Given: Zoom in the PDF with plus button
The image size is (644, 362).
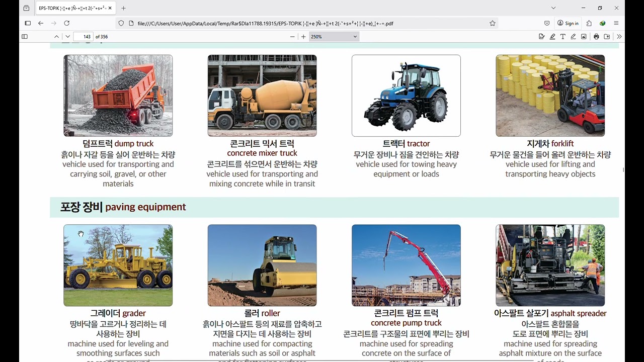Looking at the screenshot, I should (x=303, y=37).
